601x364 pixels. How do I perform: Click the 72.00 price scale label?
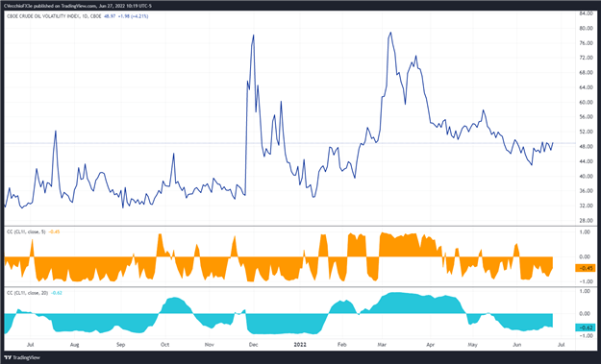coord(587,58)
